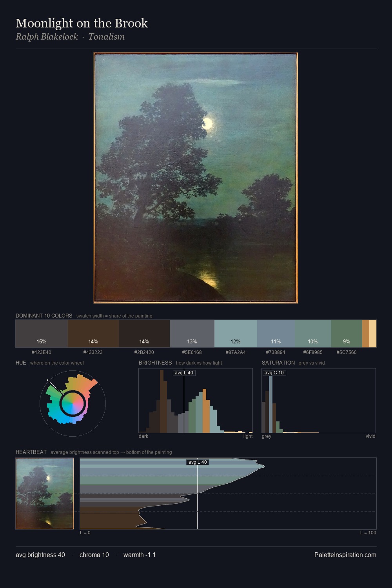Click the 'warmth -1.1' footer text

coord(140,555)
